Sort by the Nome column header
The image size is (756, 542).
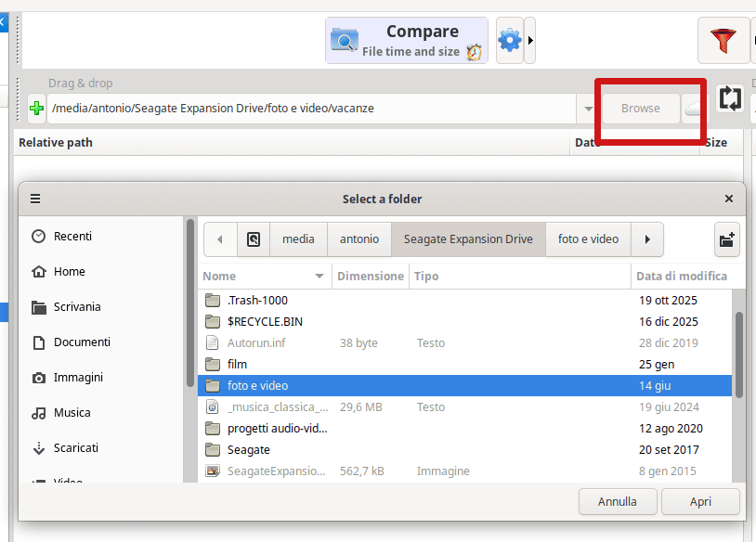(265, 276)
